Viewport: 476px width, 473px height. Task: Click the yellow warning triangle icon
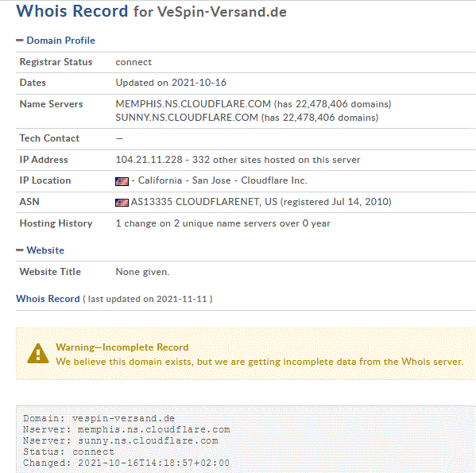[38, 354]
